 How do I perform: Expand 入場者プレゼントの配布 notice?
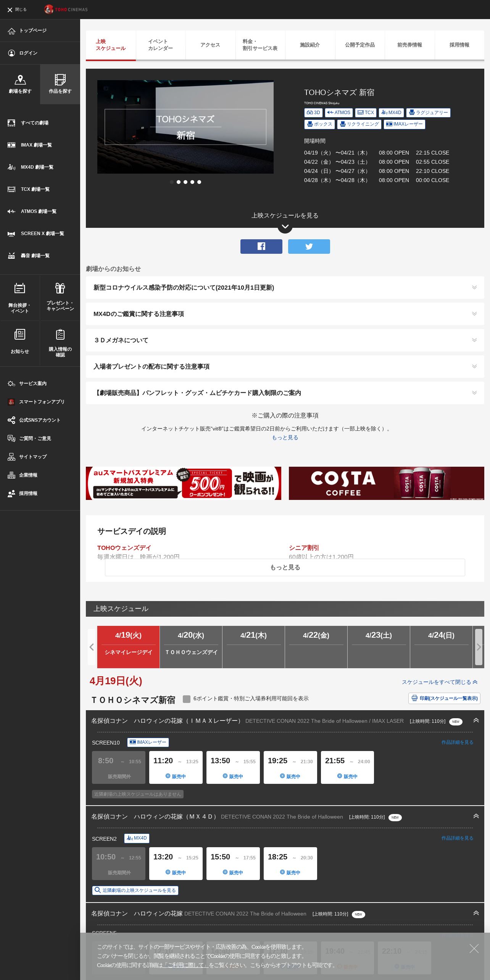(x=285, y=367)
